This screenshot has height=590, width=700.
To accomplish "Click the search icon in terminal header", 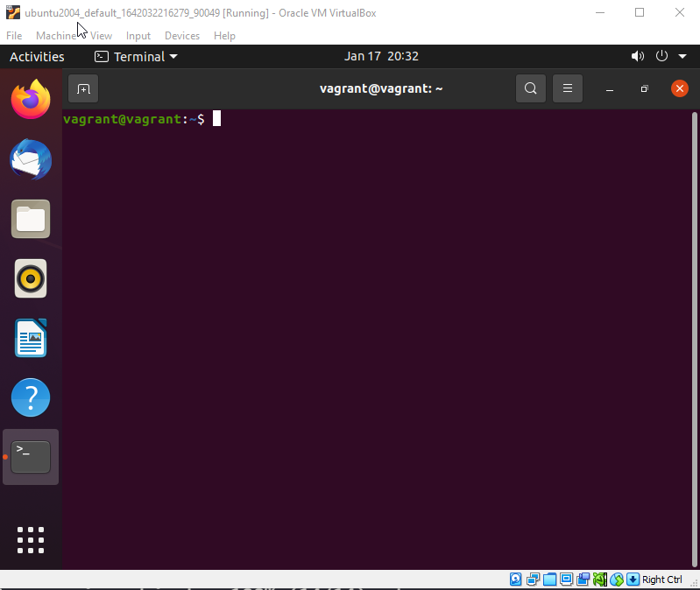I will click(x=530, y=88).
